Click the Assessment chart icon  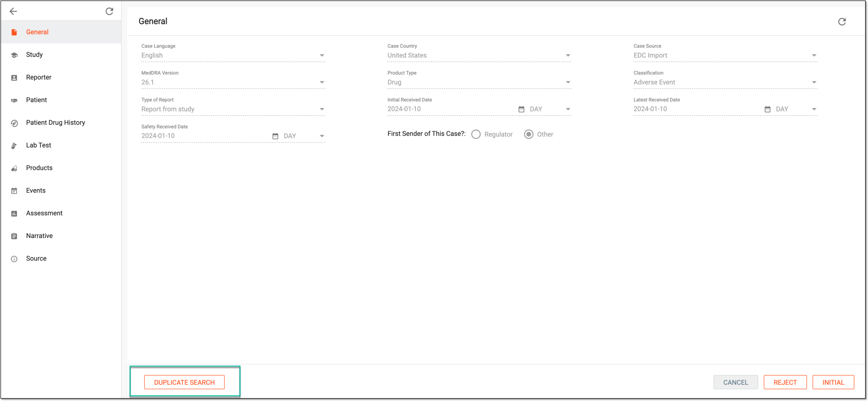[x=14, y=213]
